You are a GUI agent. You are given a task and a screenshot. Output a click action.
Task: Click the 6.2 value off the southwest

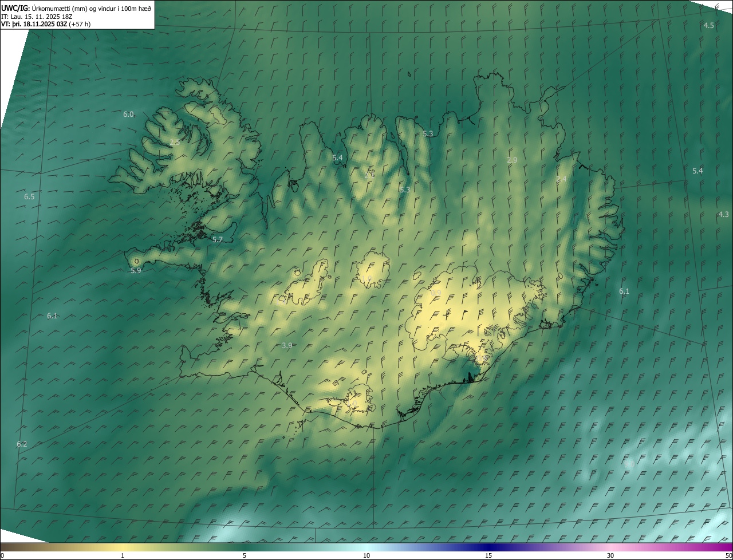pyautogui.click(x=22, y=444)
